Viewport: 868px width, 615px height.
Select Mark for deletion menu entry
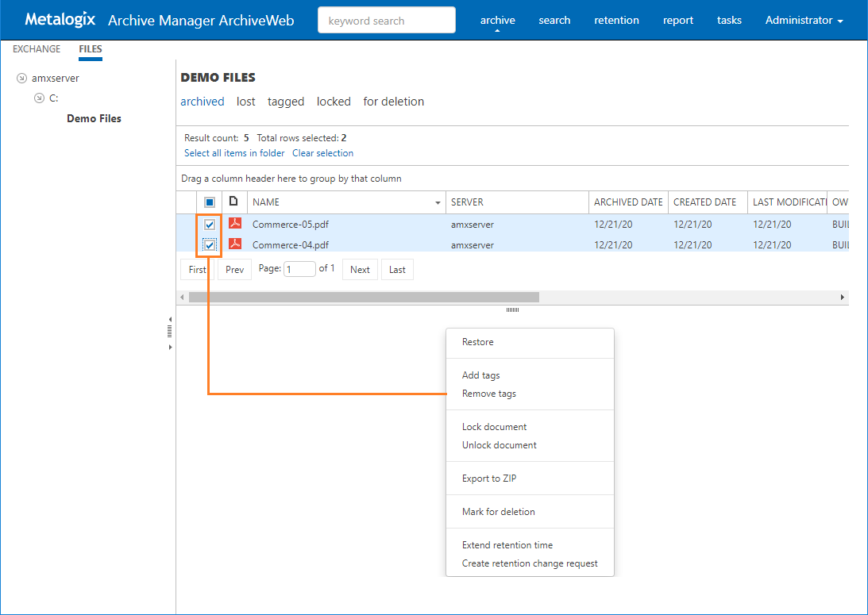click(x=498, y=512)
